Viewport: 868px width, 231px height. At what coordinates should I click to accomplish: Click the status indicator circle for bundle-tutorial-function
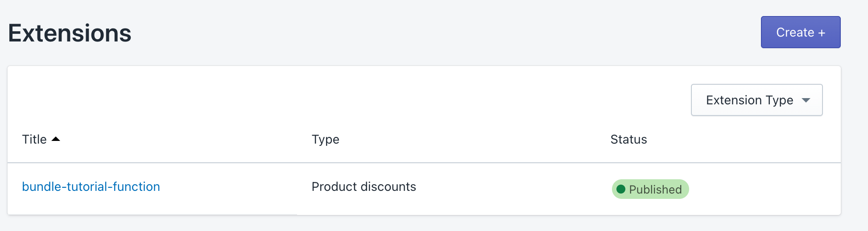click(x=620, y=189)
